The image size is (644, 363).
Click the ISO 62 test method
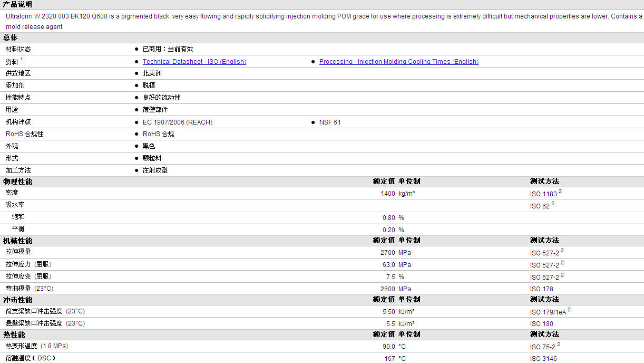(540, 206)
